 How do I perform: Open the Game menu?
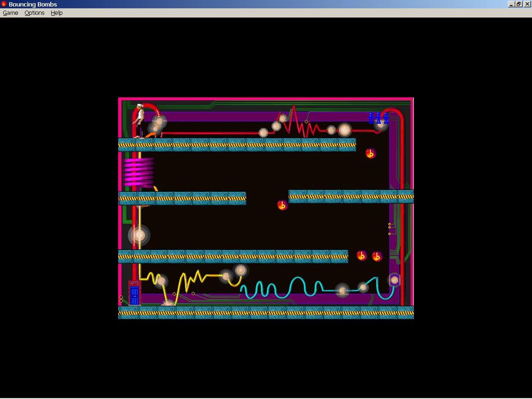pos(10,12)
